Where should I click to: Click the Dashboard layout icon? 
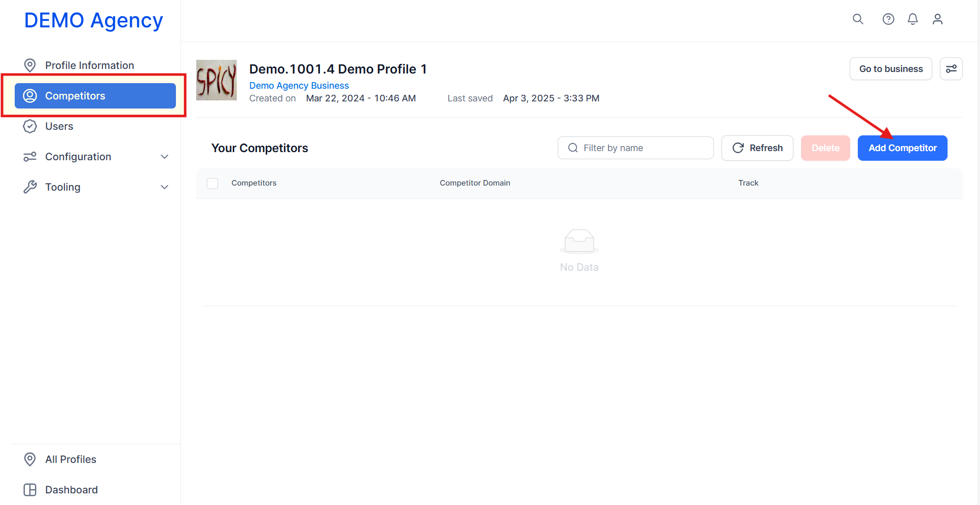tap(30, 490)
